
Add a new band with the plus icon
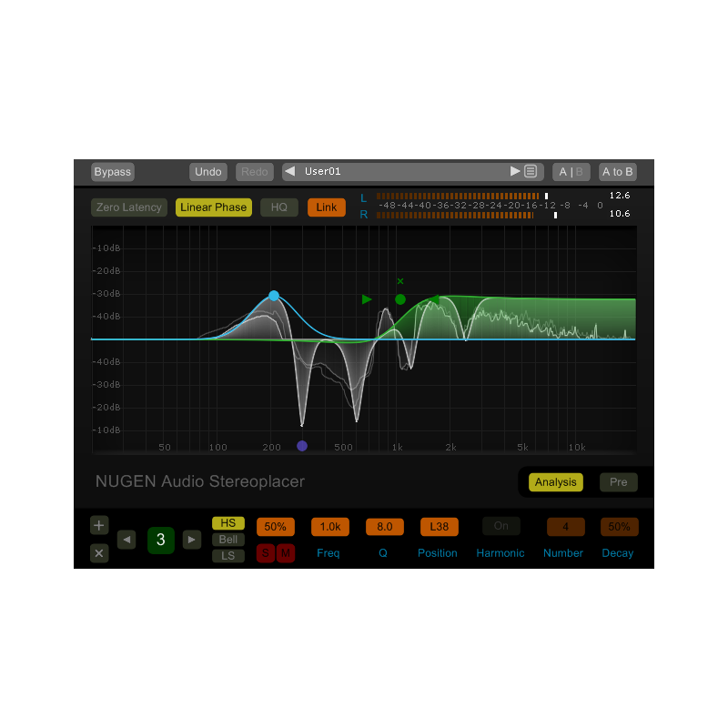coord(98,525)
